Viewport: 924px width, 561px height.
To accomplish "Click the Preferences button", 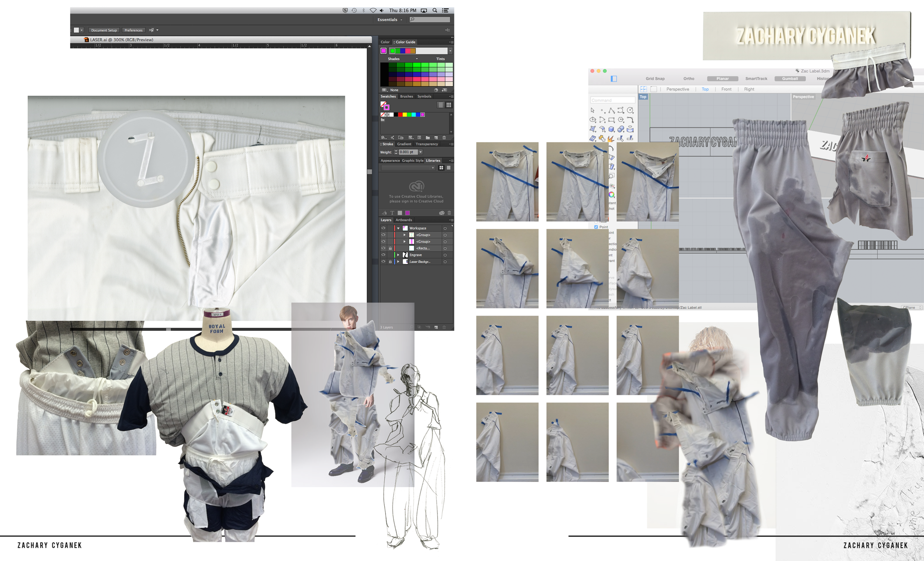I will click(x=133, y=30).
